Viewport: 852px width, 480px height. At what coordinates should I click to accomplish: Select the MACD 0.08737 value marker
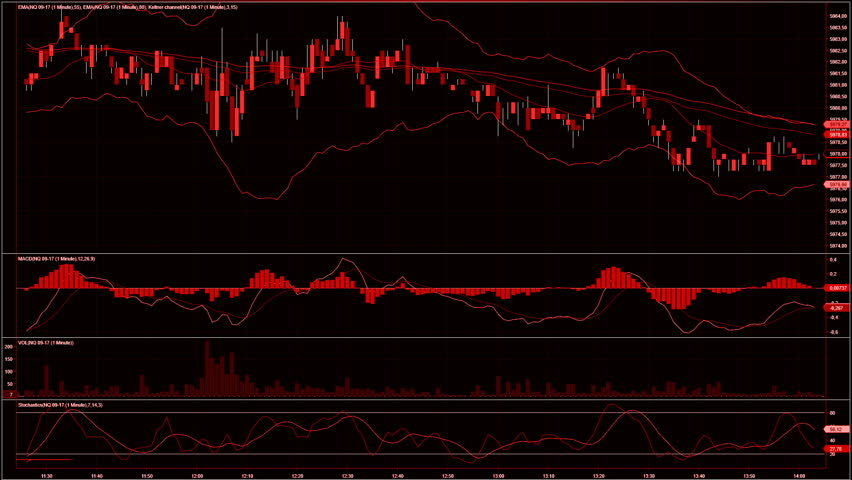[x=837, y=288]
